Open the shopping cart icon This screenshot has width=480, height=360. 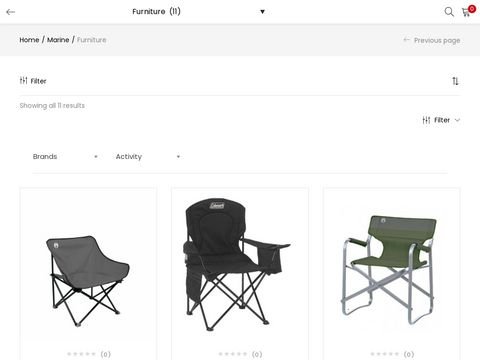click(x=465, y=13)
